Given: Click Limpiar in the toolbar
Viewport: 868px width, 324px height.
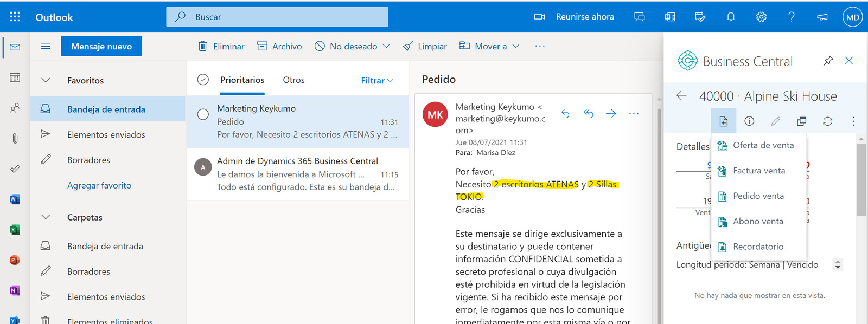Looking at the screenshot, I should coord(425,46).
